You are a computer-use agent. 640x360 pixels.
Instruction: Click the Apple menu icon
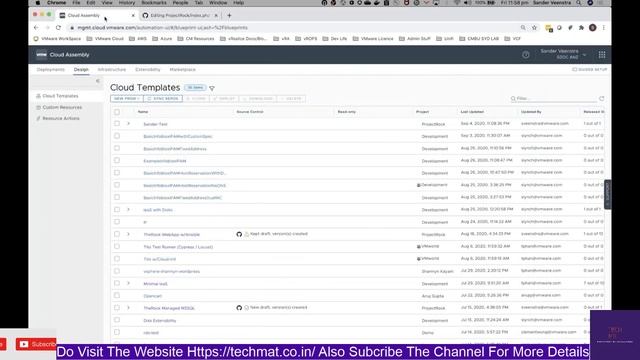tap(38, 3)
